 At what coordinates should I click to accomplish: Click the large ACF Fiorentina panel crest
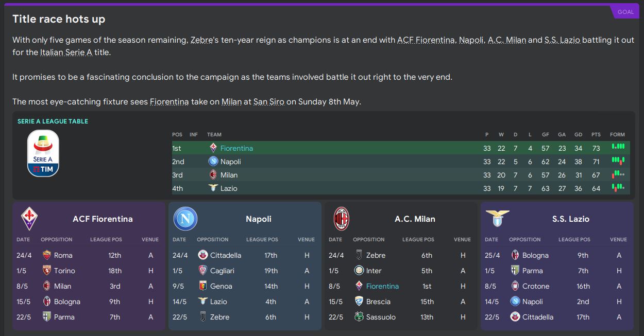pyautogui.click(x=29, y=219)
